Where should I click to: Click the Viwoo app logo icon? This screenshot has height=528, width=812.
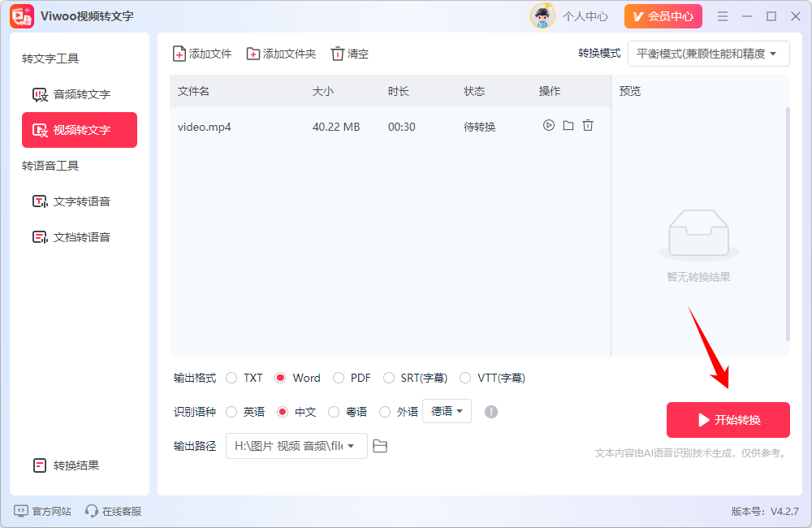(22, 16)
